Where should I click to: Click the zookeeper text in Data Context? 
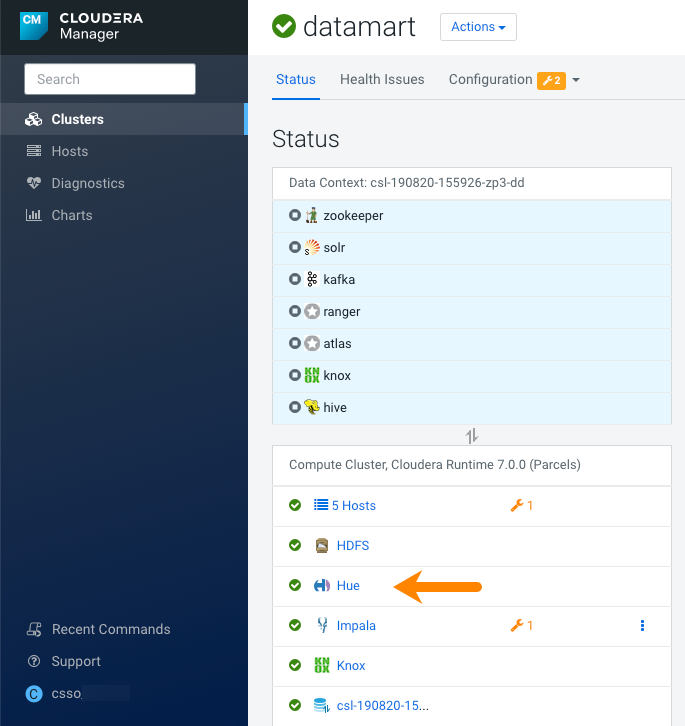click(x=353, y=215)
